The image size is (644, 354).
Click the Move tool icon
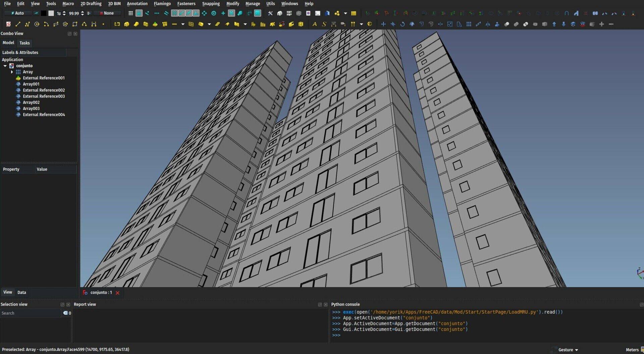click(383, 24)
